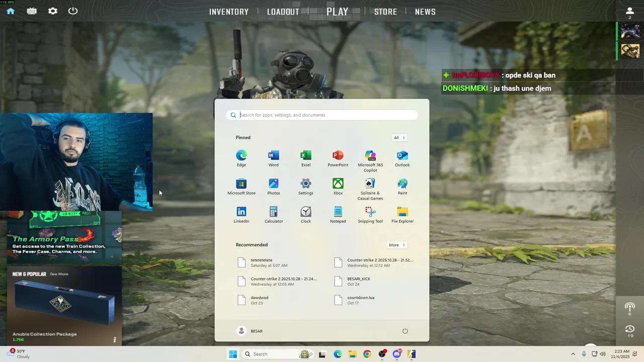This screenshot has width=644, height=362.
Task: Click the Windows Start button
Action: click(x=233, y=354)
